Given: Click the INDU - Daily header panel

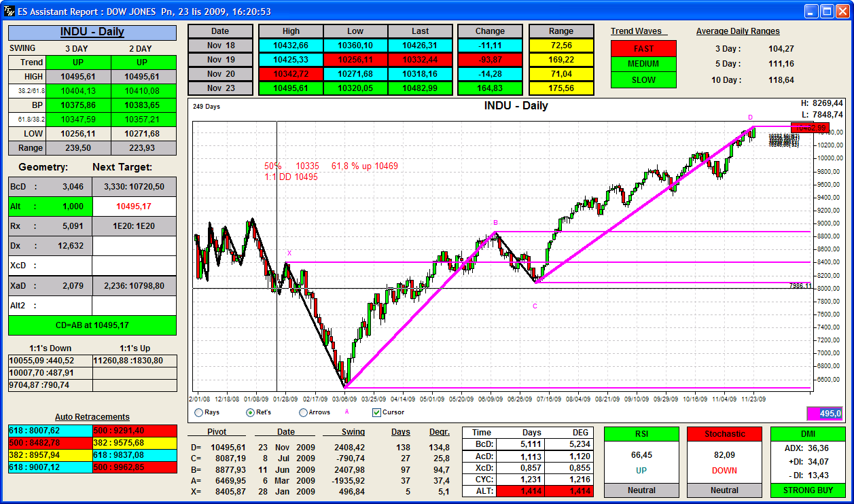Looking at the screenshot, I should (92, 32).
